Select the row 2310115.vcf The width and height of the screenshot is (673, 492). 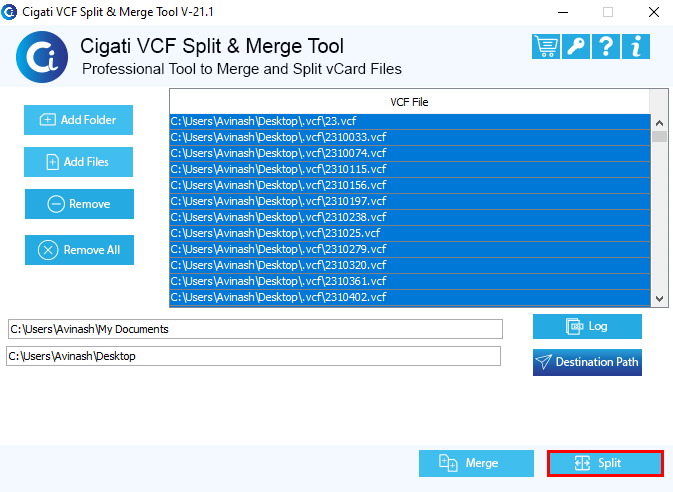(x=410, y=170)
